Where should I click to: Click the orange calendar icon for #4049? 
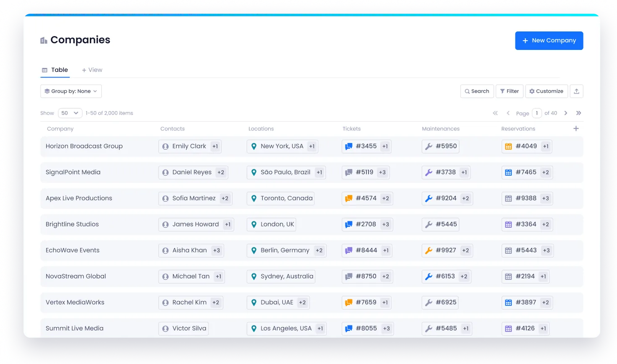(508, 146)
